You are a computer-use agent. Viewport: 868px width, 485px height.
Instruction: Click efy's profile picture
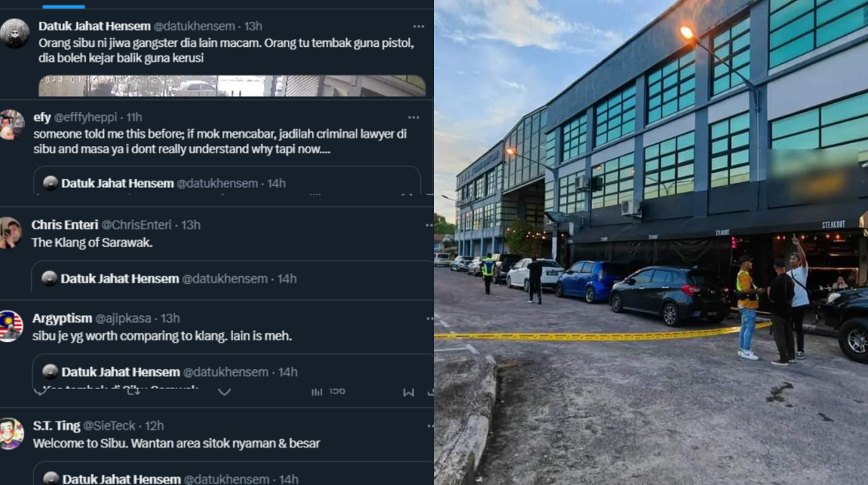(12, 124)
